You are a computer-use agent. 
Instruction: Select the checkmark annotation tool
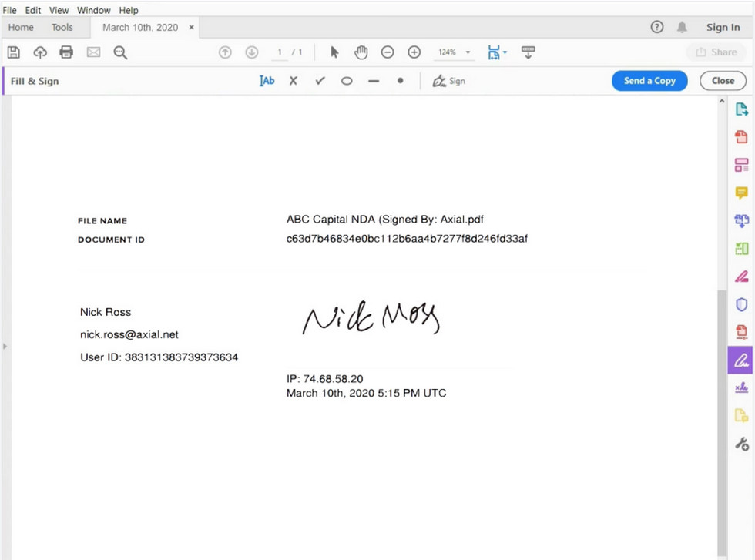tap(320, 80)
